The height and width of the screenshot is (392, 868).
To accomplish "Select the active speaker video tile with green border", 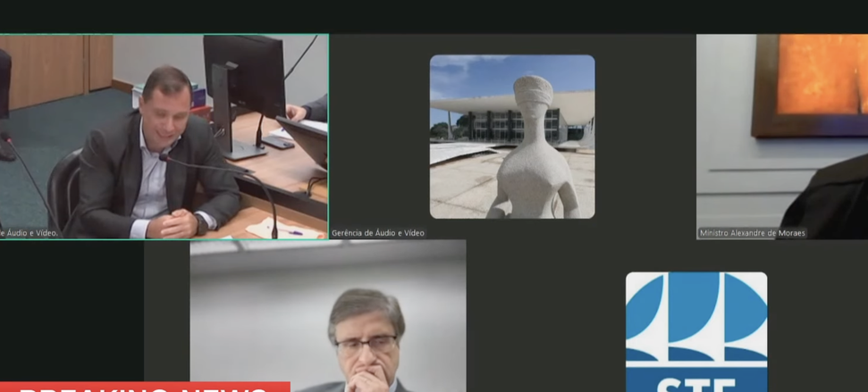I will click(164, 137).
